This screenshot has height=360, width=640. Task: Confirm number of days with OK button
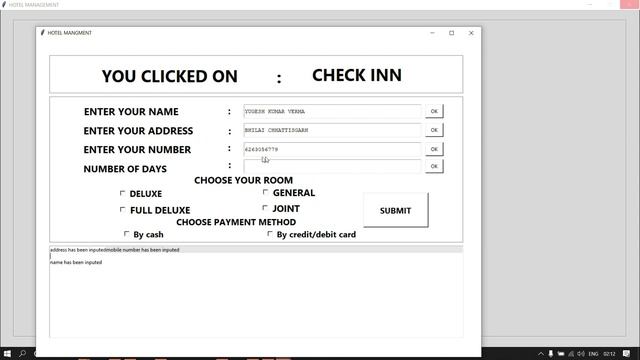pos(434,166)
